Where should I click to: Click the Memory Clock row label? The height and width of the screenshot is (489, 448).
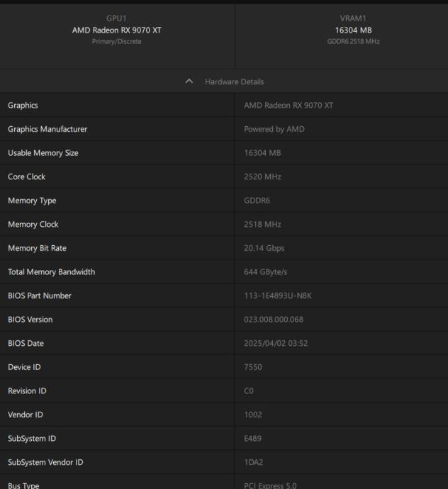(x=33, y=225)
